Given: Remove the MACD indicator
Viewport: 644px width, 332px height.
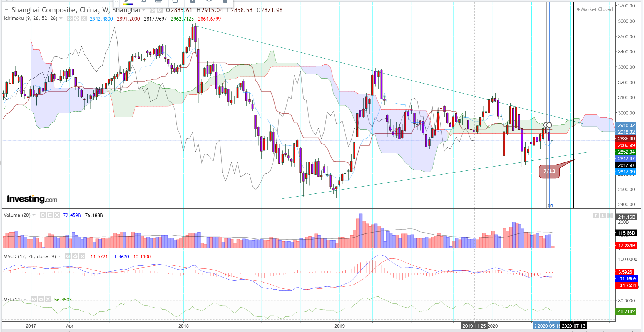Looking at the screenshot, I should pyautogui.click(x=82, y=256).
